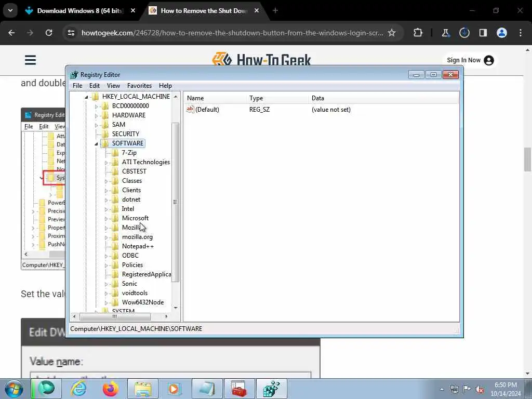Reload the How-To Geek page
This screenshot has width=532, height=399.
tap(49, 33)
